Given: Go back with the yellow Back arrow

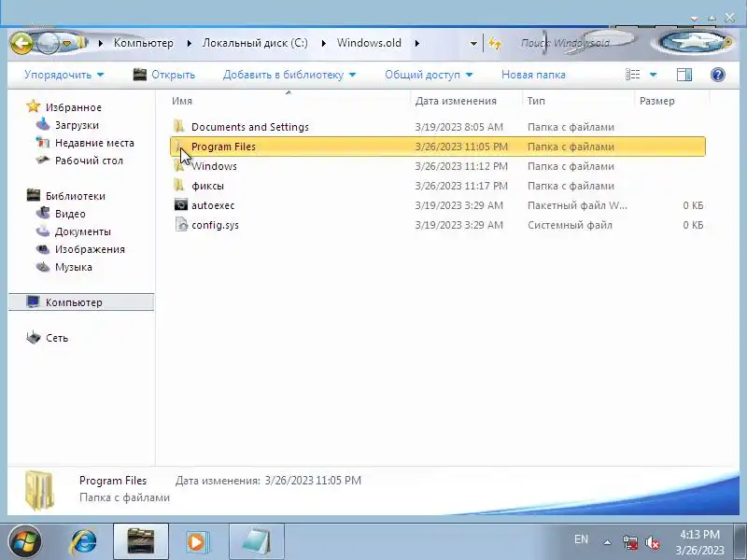Looking at the screenshot, I should [21, 43].
